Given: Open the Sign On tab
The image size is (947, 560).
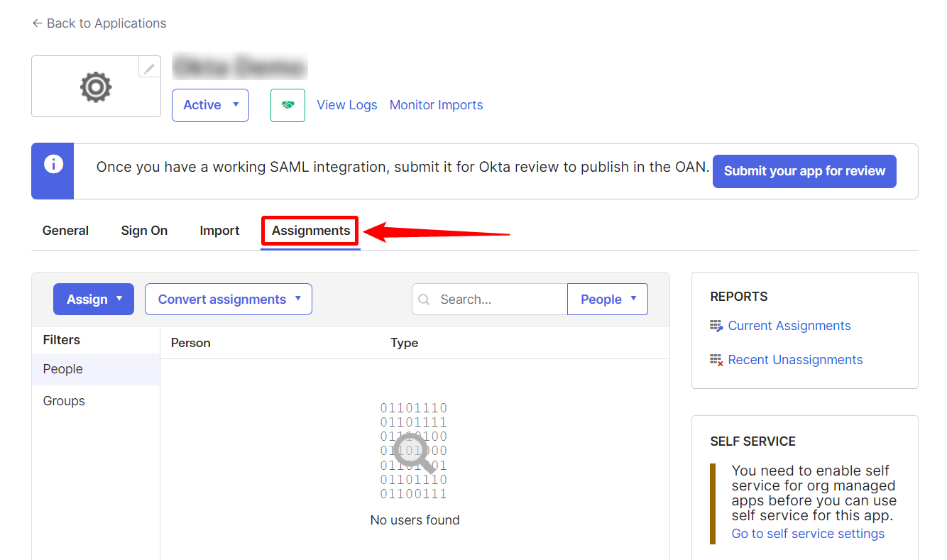Looking at the screenshot, I should tap(144, 231).
